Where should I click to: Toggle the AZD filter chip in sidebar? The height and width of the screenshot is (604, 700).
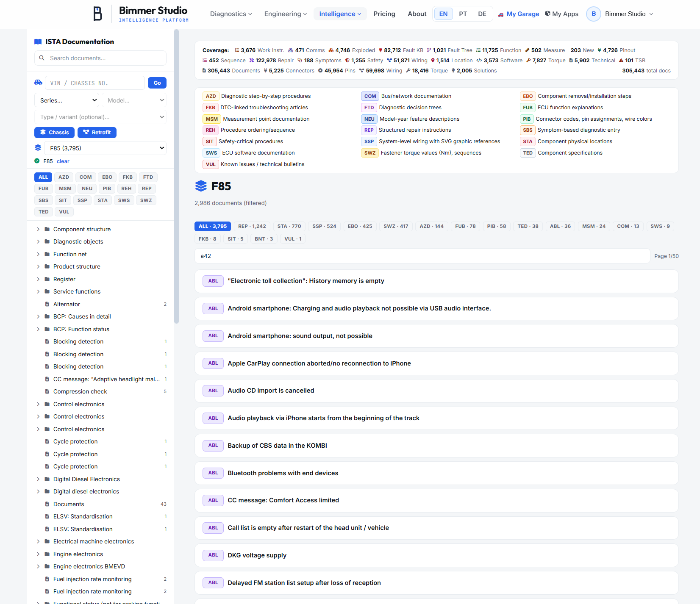click(x=64, y=177)
